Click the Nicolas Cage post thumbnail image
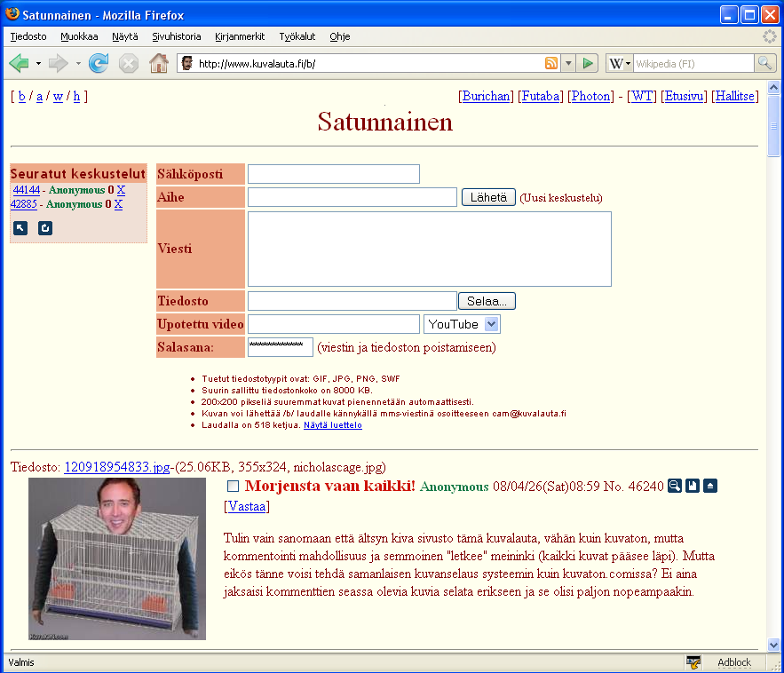The width and height of the screenshot is (784, 673). point(117,558)
